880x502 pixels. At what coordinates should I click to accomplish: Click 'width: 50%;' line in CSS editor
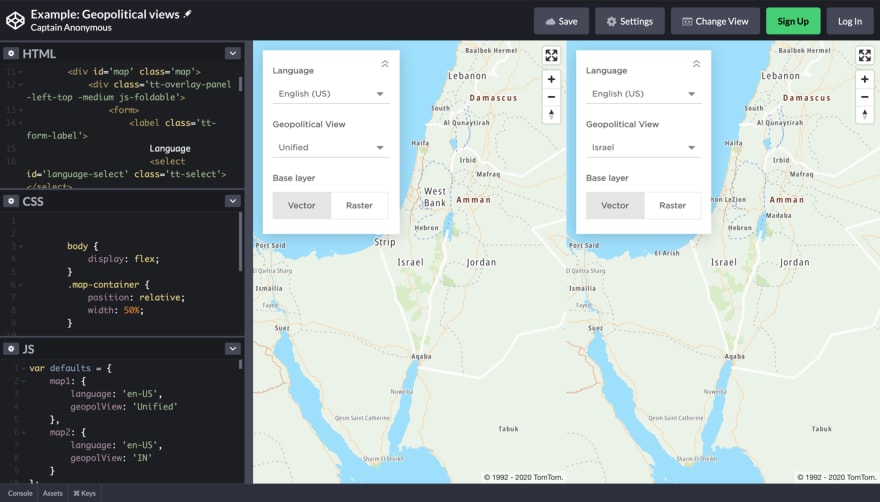point(116,310)
